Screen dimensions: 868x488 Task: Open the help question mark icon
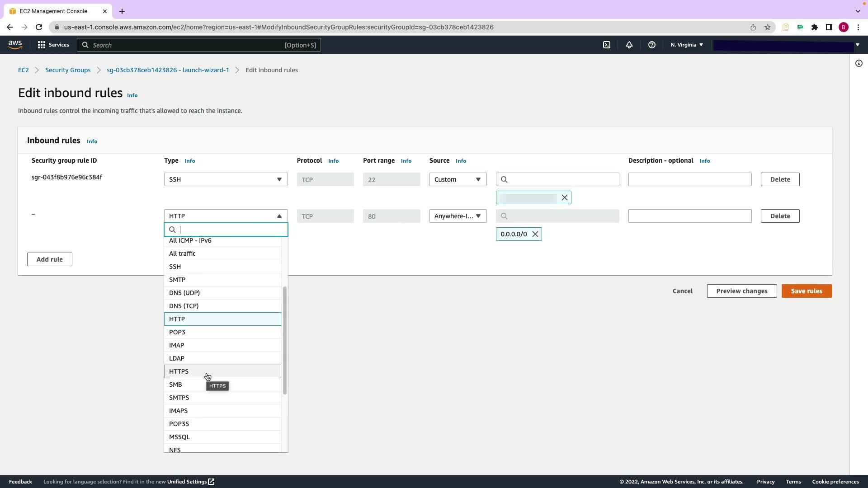651,45
